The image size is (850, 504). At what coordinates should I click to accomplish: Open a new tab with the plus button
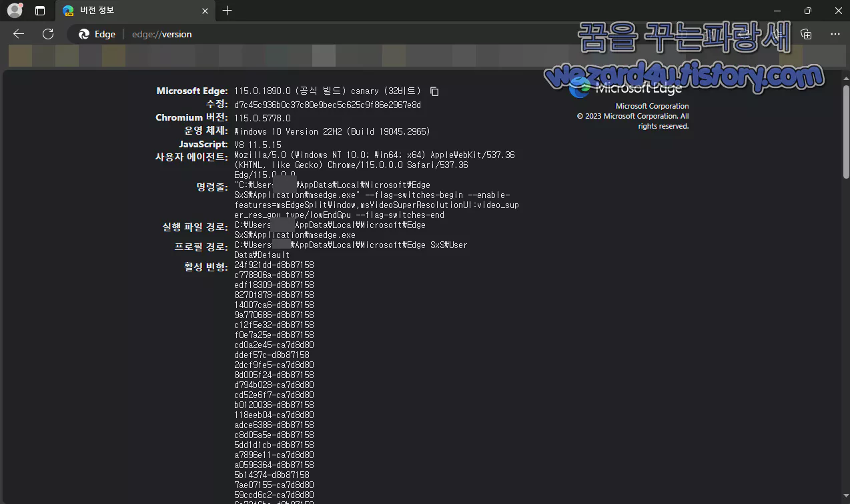(228, 11)
